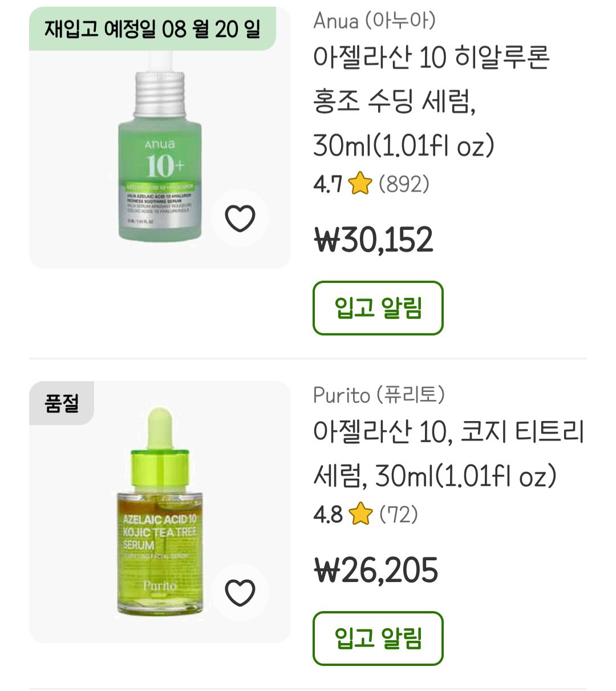Open the 아젤라산 10, 코지 티트리 세럼 title

[x=449, y=454]
